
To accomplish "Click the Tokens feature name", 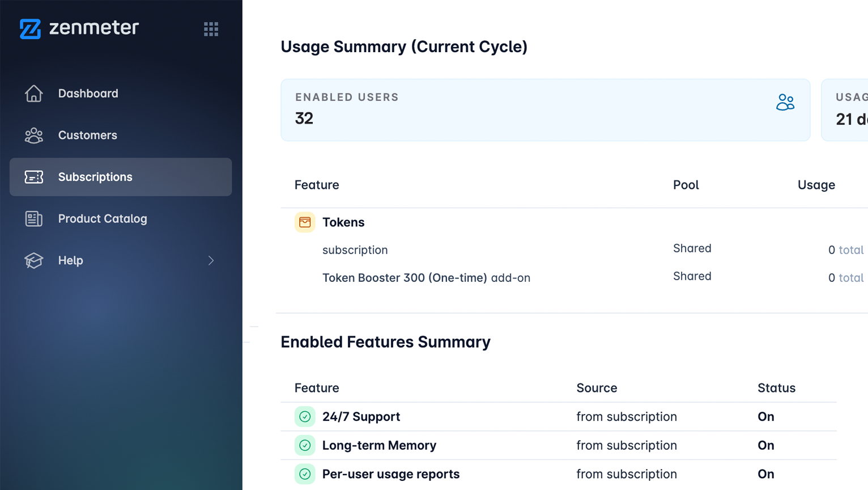I will tap(343, 222).
